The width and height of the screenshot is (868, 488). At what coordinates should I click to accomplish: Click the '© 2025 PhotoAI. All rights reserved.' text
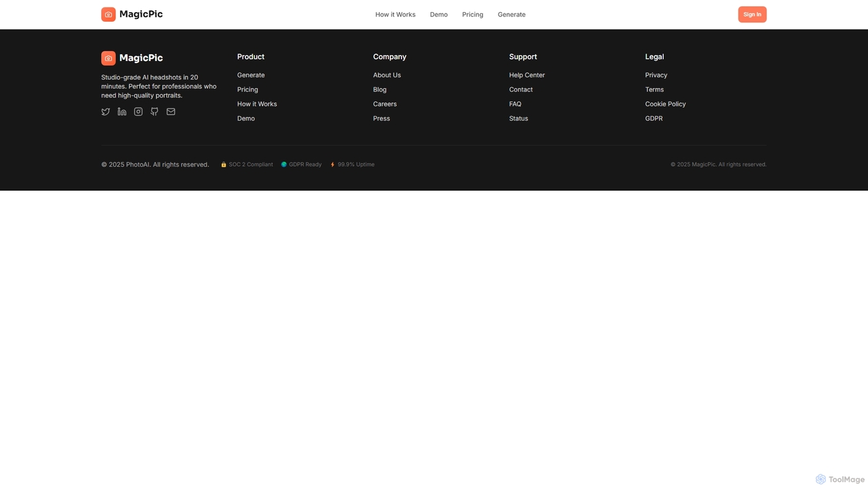pyautogui.click(x=155, y=165)
